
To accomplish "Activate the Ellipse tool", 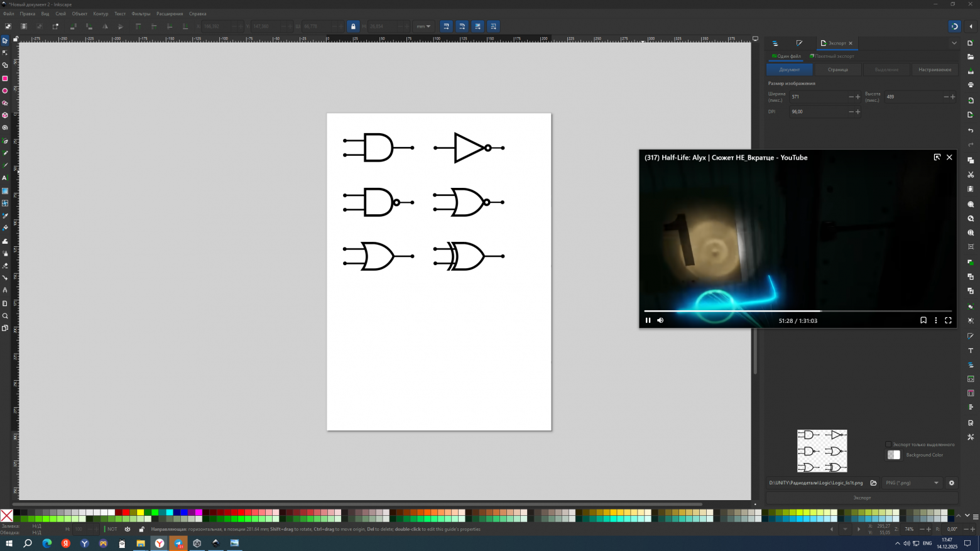I will [5, 91].
